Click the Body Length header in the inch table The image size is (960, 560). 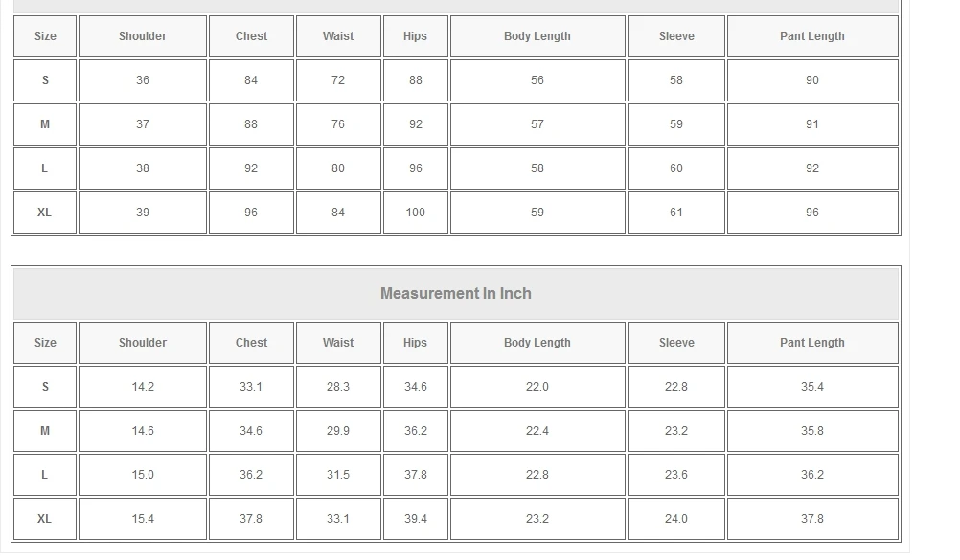click(537, 343)
